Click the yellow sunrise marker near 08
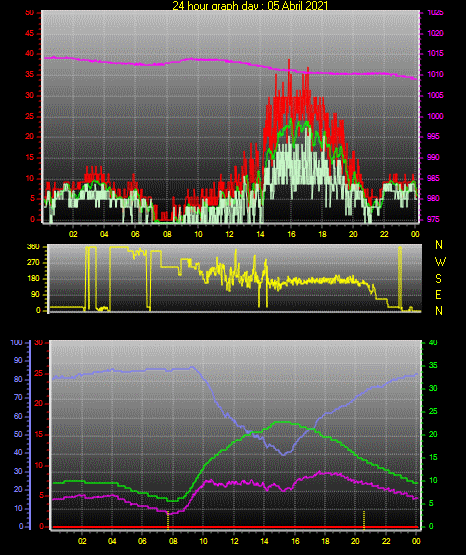This screenshot has width=466, height=555. click(168, 520)
